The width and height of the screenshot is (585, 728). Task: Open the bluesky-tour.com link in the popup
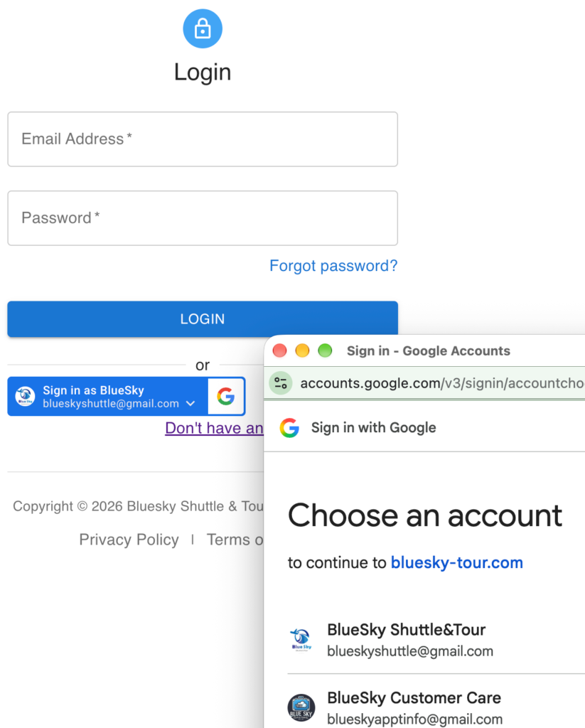pyautogui.click(x=457, y=562)
